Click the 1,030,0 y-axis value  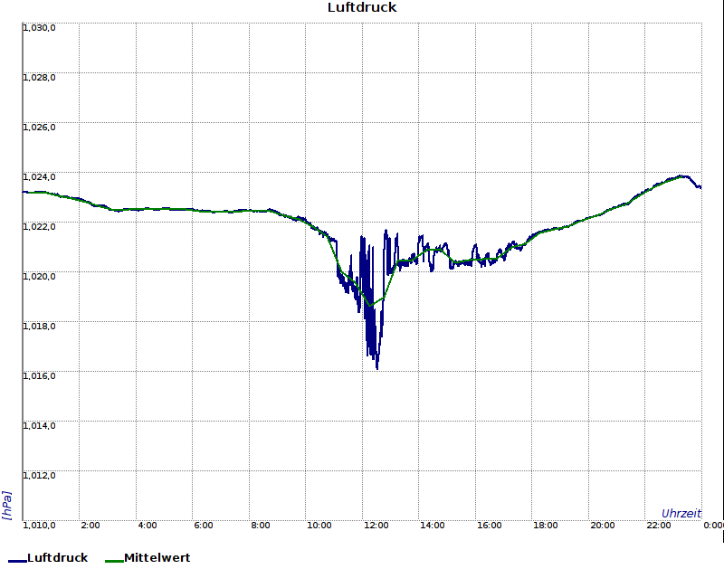click(39, 28)
